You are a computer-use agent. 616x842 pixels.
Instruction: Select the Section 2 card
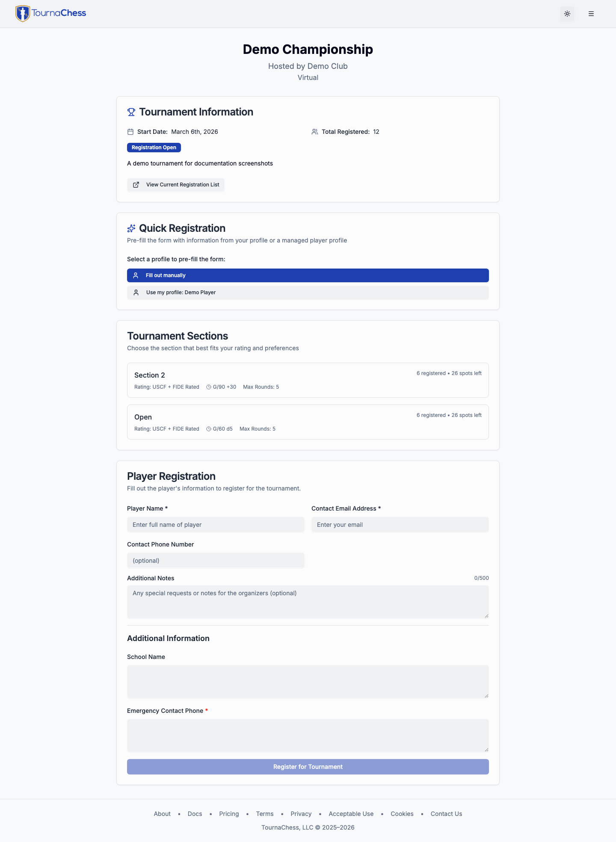(308, 380)
